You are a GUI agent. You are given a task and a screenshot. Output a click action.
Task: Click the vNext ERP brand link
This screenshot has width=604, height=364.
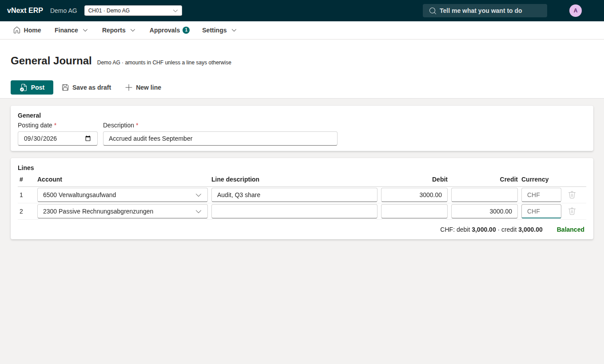click(x=25, y=11)
